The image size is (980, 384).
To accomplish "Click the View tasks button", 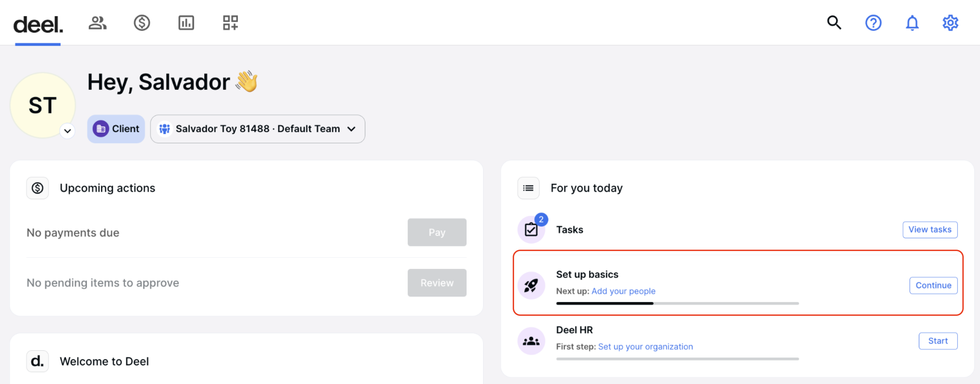I will 930,230.
